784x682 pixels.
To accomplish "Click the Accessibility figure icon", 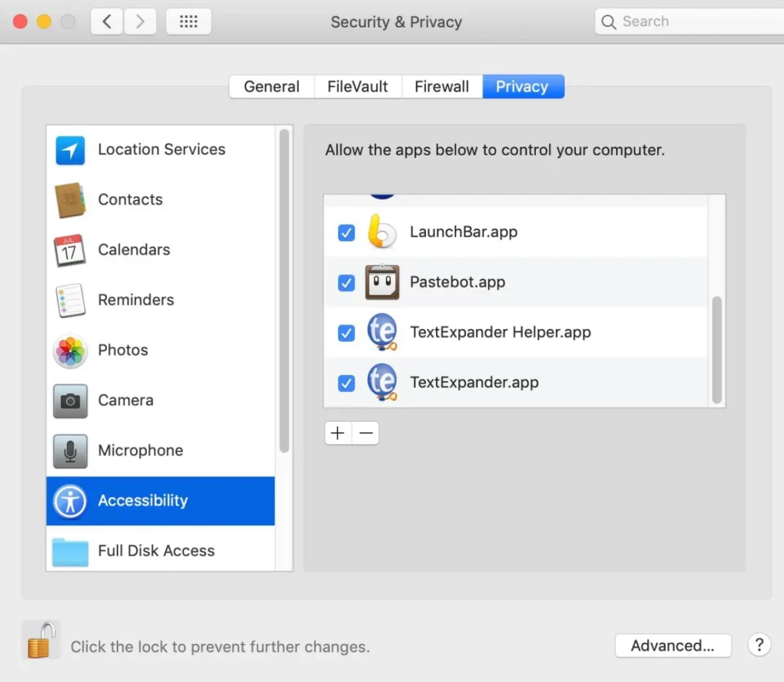I will coord(70,501).
